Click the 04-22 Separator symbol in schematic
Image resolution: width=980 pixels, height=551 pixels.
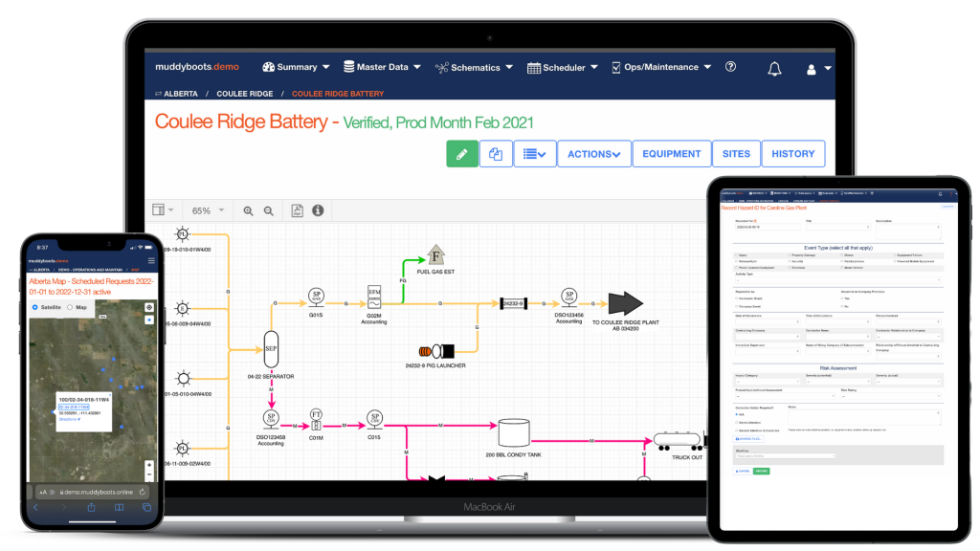pos(271,350)
